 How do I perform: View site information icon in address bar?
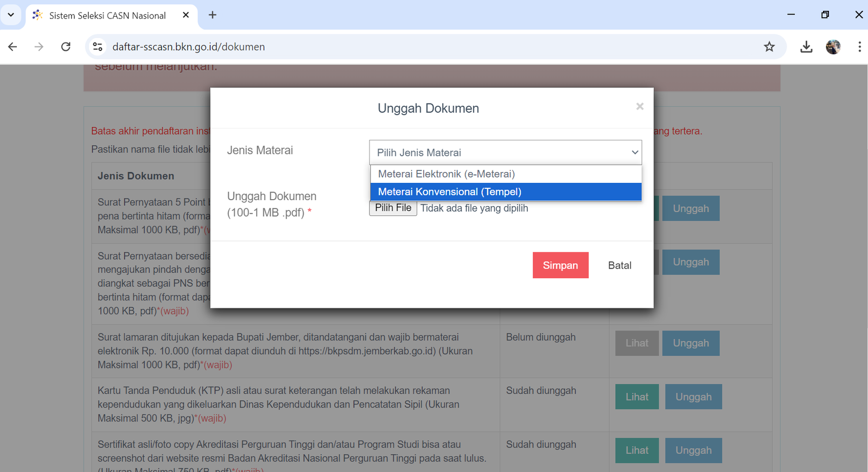point(98,47)
